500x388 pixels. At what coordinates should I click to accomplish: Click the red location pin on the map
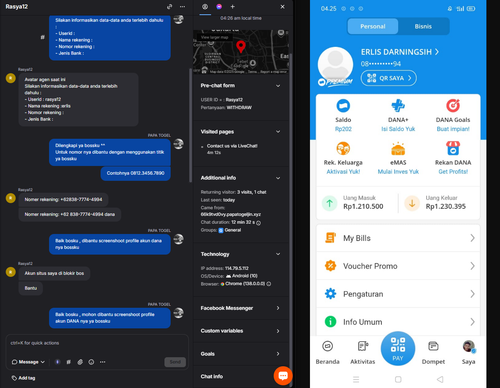(241, 47)
